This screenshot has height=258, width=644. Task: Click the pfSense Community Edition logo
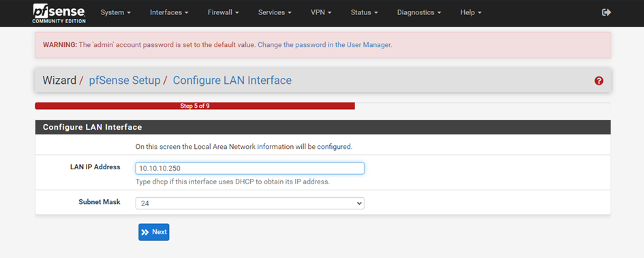[59, 13]
